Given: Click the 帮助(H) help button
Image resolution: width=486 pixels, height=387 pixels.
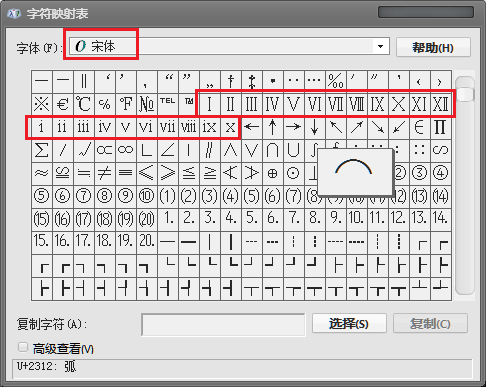Looking at the screenshot, I should point(433,47).
